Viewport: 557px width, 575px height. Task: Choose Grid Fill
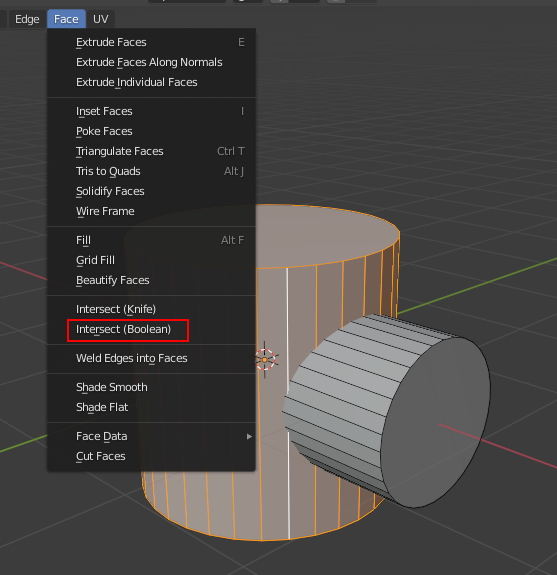point(151,260)
